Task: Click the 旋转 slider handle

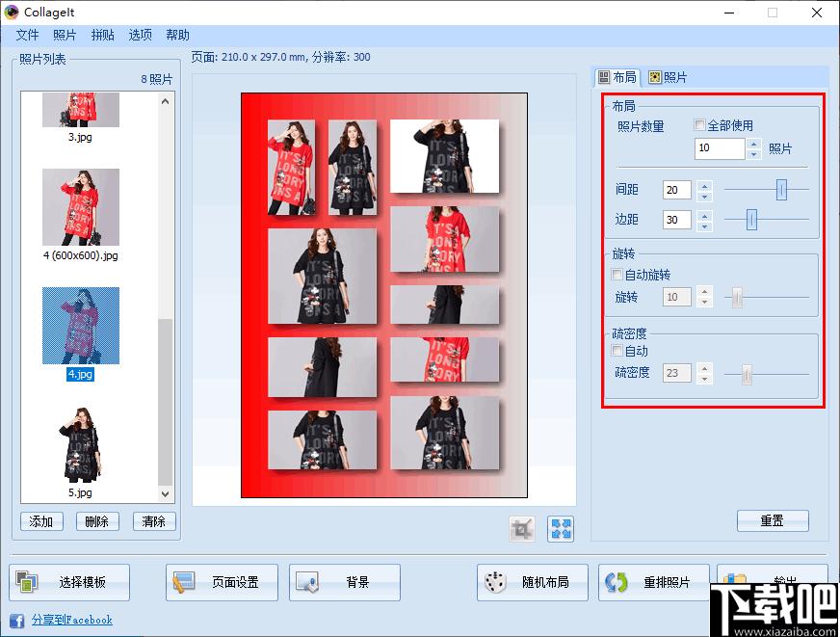Action: (x=737, y=297)
